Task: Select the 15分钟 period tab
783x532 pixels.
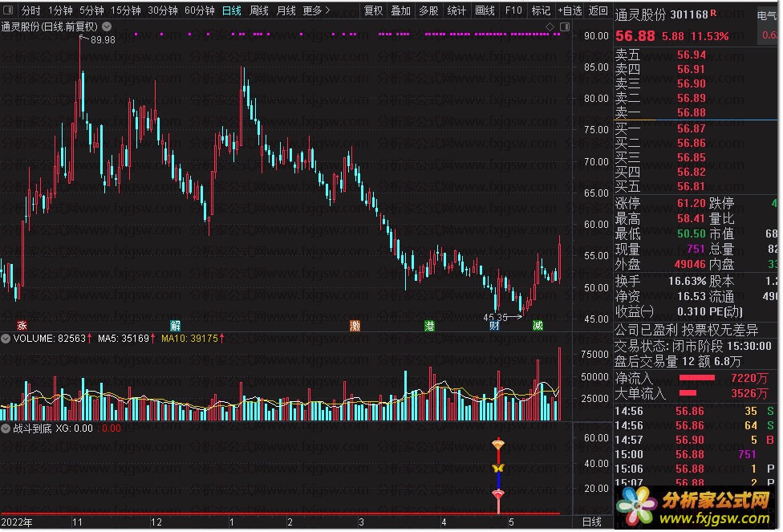Action: (x=126, y=10)
